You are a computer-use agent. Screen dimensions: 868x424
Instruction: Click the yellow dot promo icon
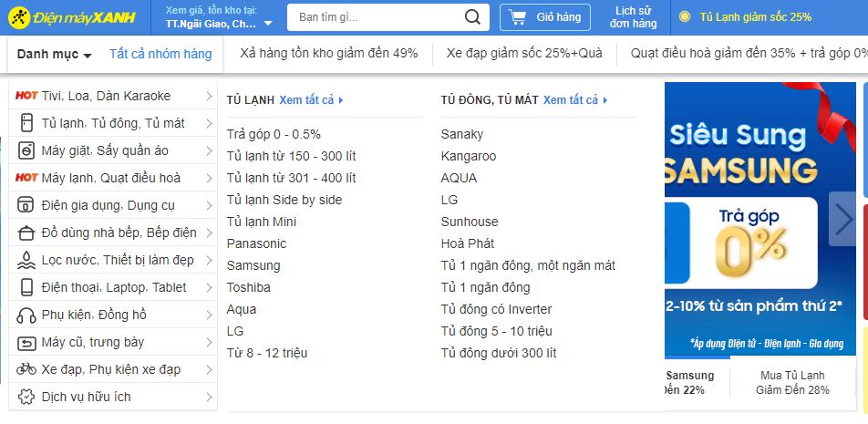[685, 17]
